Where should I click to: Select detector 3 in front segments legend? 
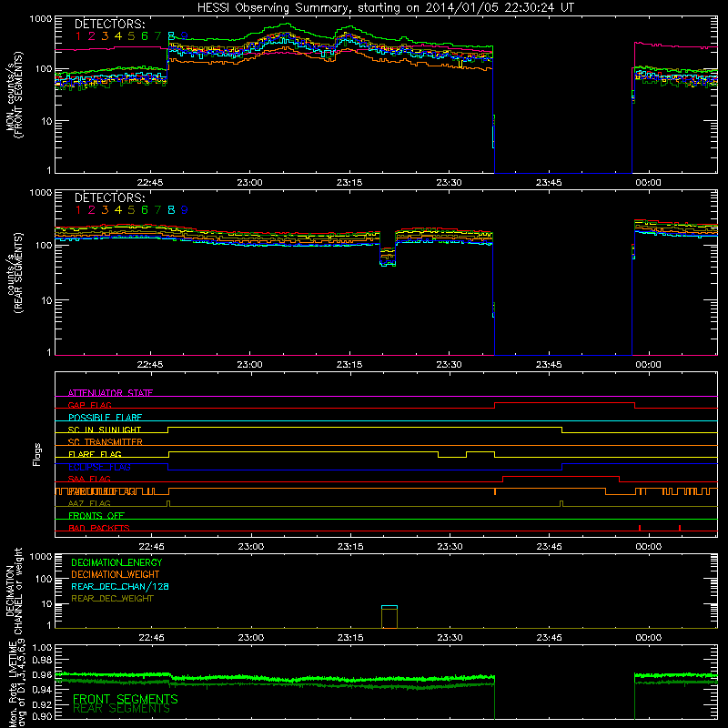tap(105, 36)
